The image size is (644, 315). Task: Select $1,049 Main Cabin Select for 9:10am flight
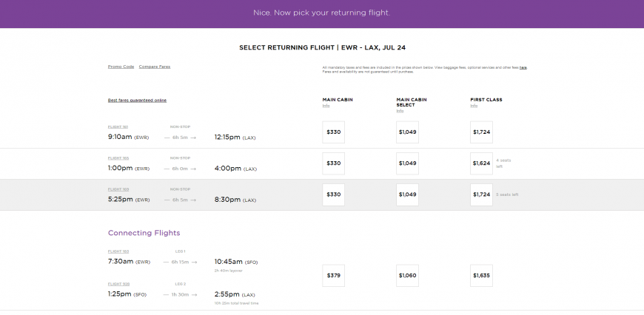pos(407,132)
